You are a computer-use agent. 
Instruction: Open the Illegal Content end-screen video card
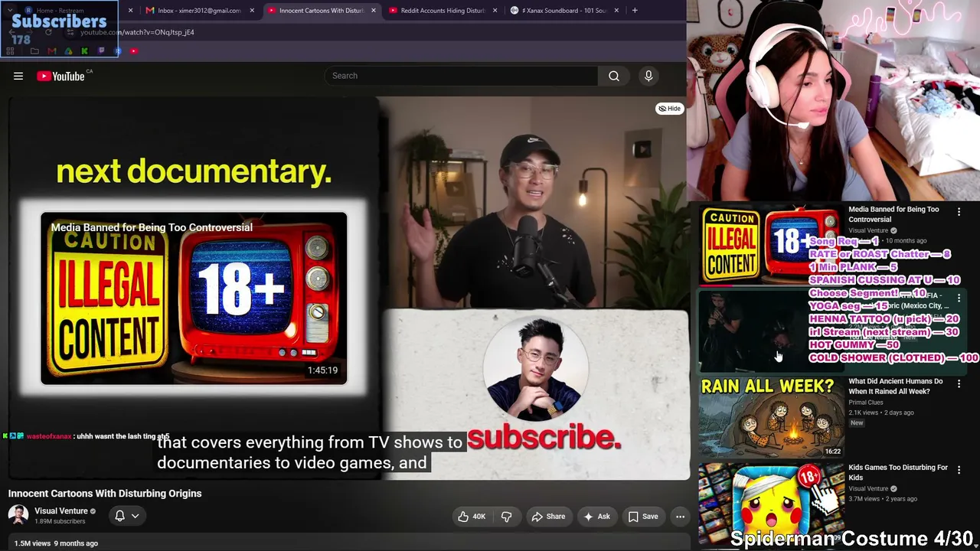click(194, 298)
